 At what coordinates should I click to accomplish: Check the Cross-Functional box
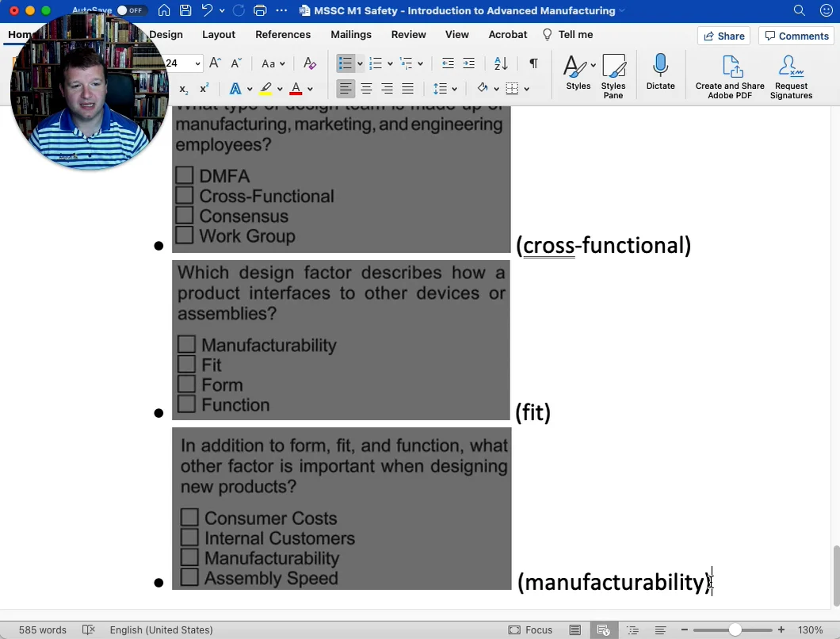[x=185, y=194]
